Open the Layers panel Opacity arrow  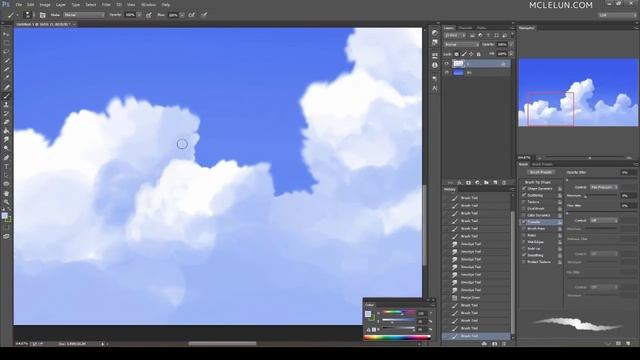click(511, 44)
